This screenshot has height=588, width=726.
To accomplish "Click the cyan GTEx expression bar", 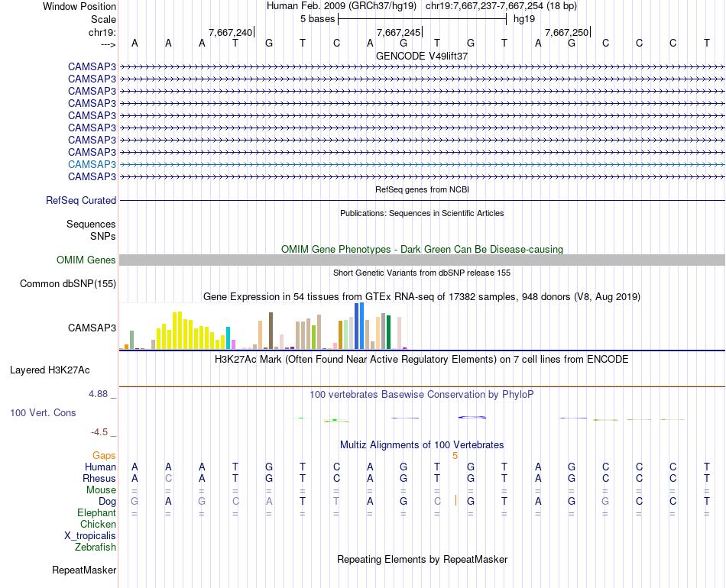I will [x=228, y=338].
